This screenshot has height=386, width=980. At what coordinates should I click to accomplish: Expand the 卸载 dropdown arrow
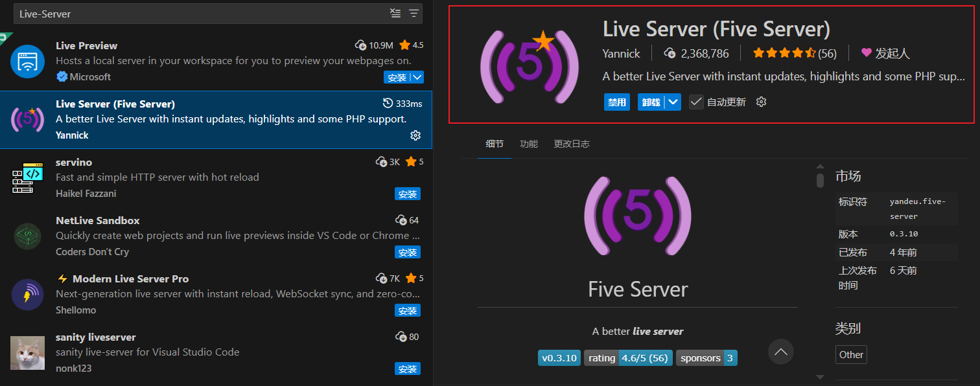[673, 102]
